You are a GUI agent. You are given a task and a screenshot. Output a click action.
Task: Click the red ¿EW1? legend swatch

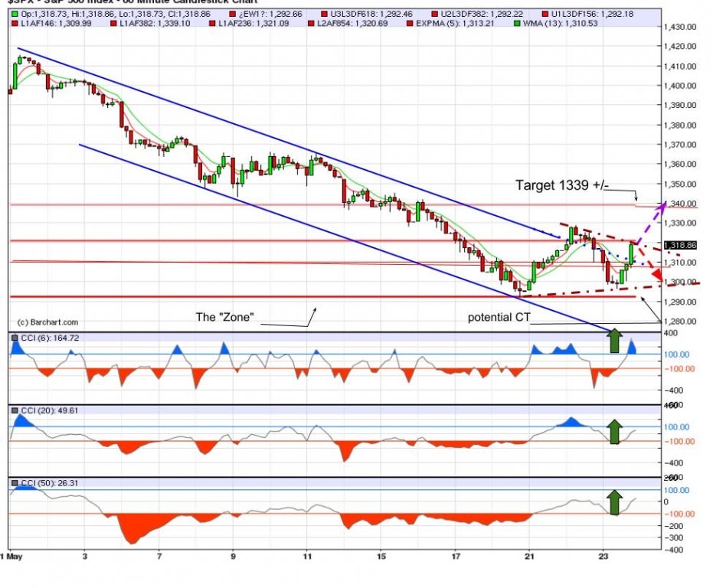(x=232, y=14)
